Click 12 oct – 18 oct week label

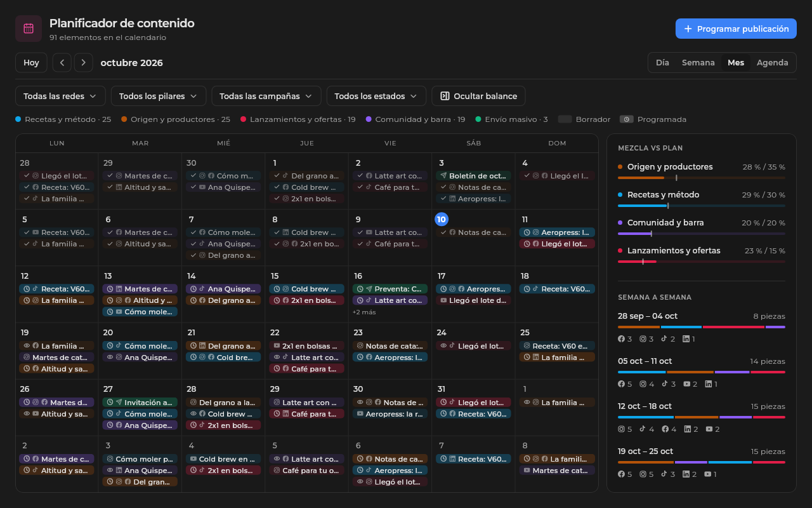pos(645,406)
